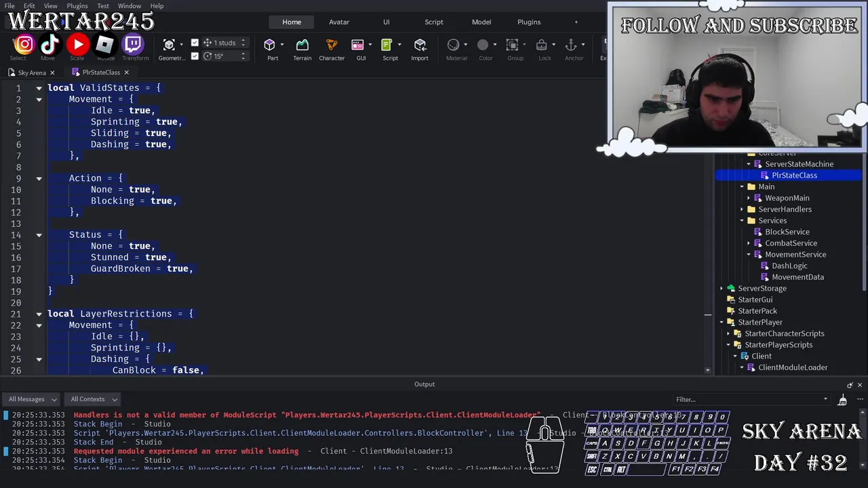Viewport: 868px width, 488px height.
Task: Collapse the ServerStateMachine tree node
Action: click(749, 164)
